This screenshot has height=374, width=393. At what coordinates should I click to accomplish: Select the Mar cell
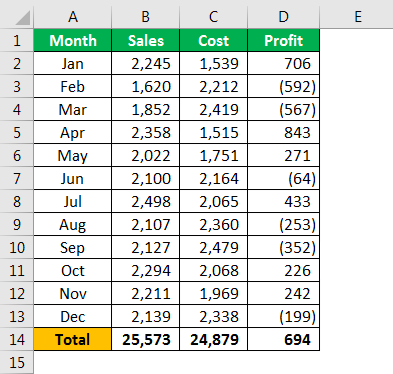73,109
